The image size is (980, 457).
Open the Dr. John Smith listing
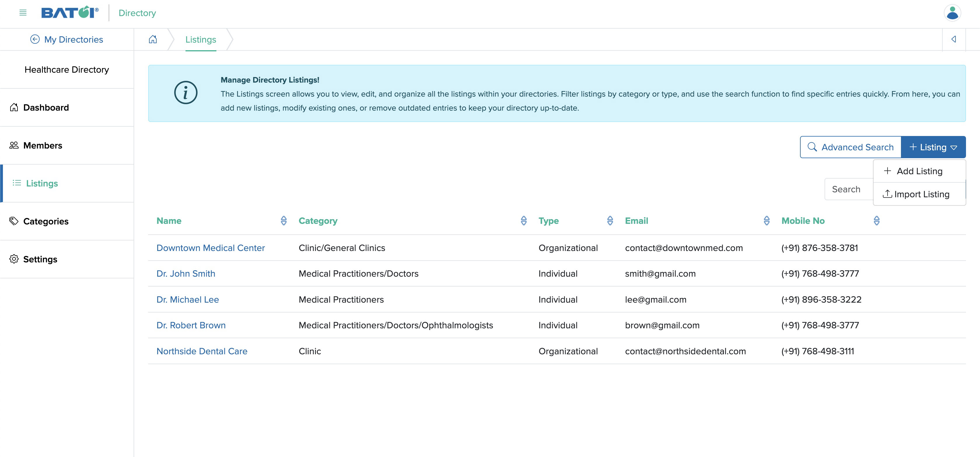point(186,273)
